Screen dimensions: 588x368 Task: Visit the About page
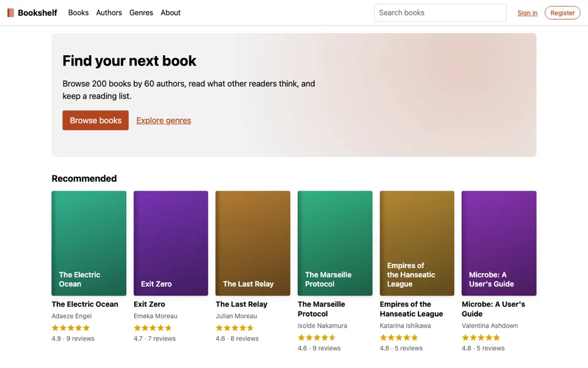[x=170, y=13]
